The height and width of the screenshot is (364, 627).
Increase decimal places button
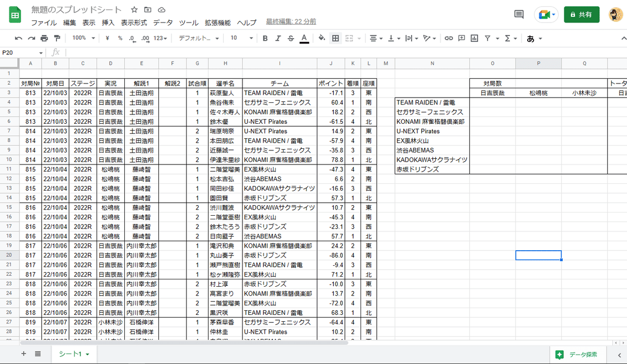pyautogui.click(x=145, y=38)
